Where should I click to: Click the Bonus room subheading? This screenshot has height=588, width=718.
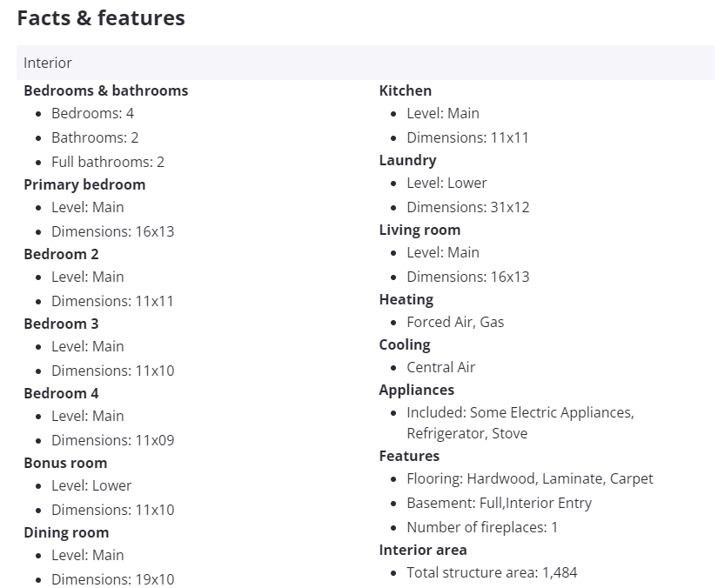65,463
